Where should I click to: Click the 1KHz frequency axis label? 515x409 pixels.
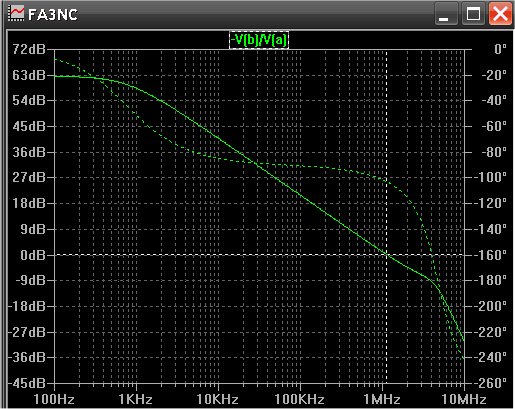(136, 399)
